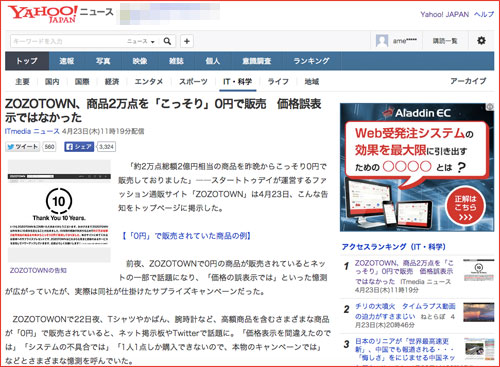Screen dimensions: 500x367
Task: Open ranking 3 日本のリニア article link
Action: 405,349
